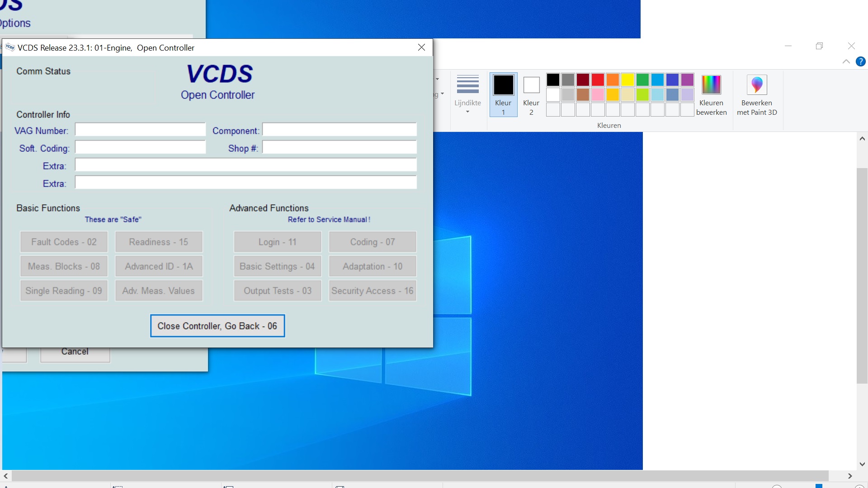This screenshot has height=488, width=868.
Task: Choose the brown color swatch in Paint
Action: tap(583, 94)
